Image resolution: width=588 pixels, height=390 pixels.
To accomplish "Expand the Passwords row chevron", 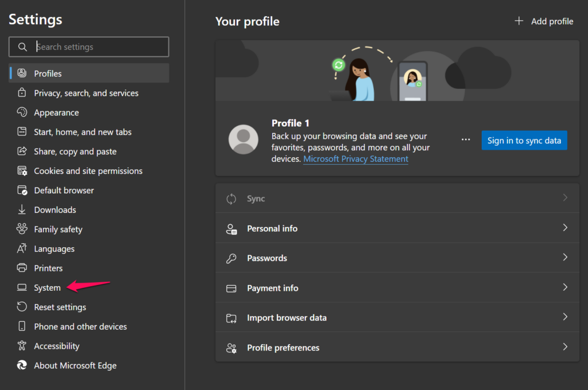I will (565, 258).
